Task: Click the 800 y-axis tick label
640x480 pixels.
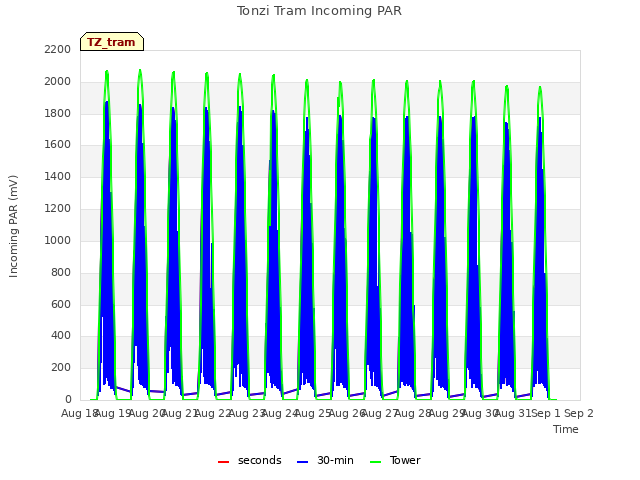Action: (x=61, y=273)
